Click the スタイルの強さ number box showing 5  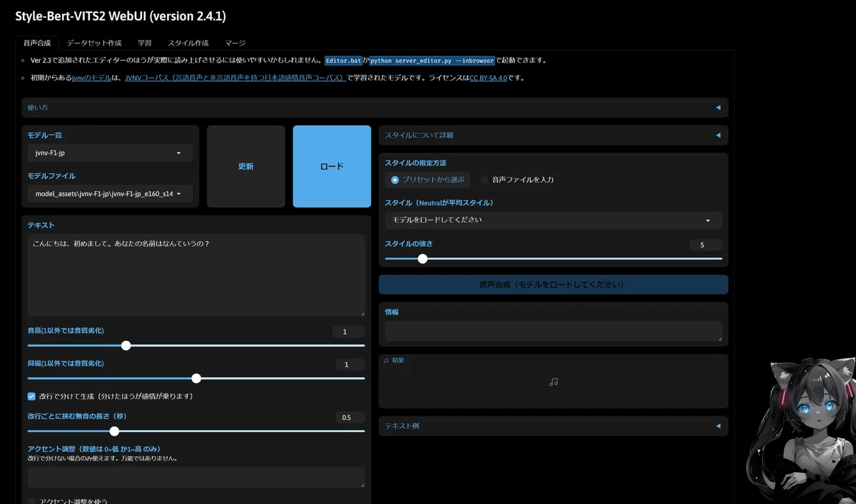pyautogui.click(x=705, y=245)
